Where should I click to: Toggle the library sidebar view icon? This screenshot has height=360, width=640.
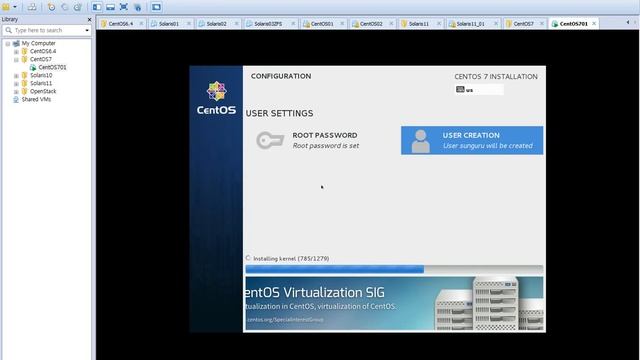[x=97, y=7]
